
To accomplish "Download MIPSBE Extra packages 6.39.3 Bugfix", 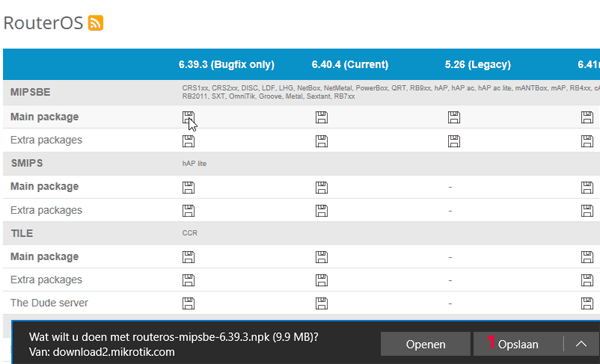I will tap(188, 141).
